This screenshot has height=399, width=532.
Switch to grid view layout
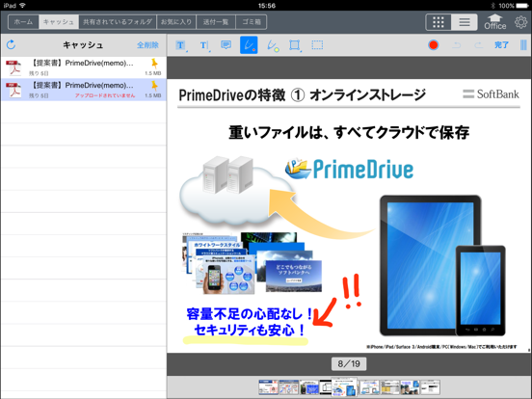[439, 22]
